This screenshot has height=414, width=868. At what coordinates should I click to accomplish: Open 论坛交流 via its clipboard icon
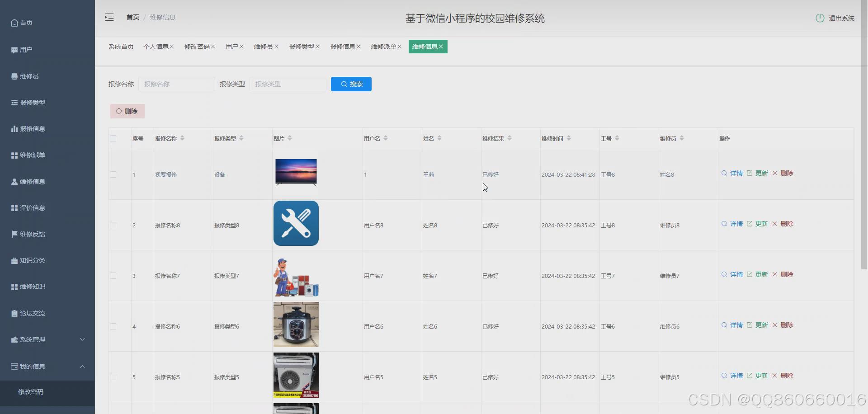[x=14, y=313]
